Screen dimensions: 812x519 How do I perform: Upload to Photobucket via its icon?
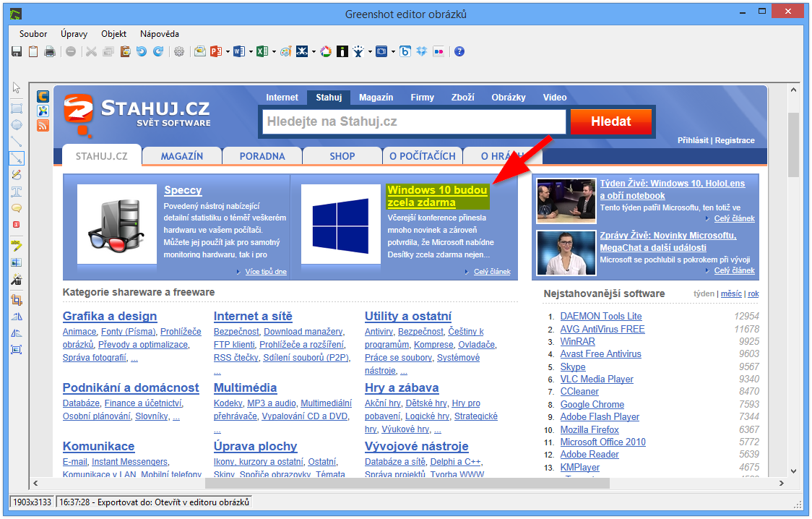(381, 51)
